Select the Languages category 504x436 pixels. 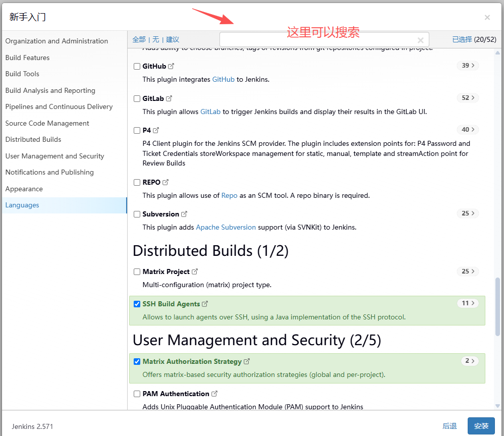tap(64, 205)
